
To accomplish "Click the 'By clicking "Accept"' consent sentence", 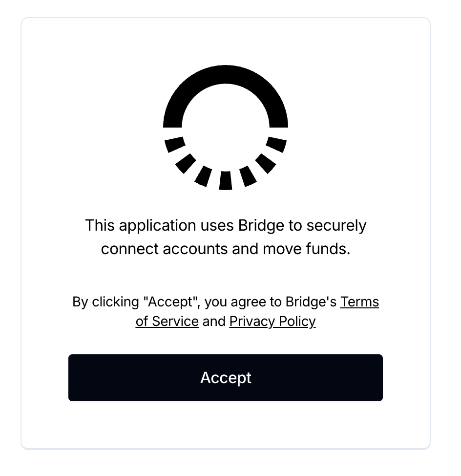I will 225,311.
